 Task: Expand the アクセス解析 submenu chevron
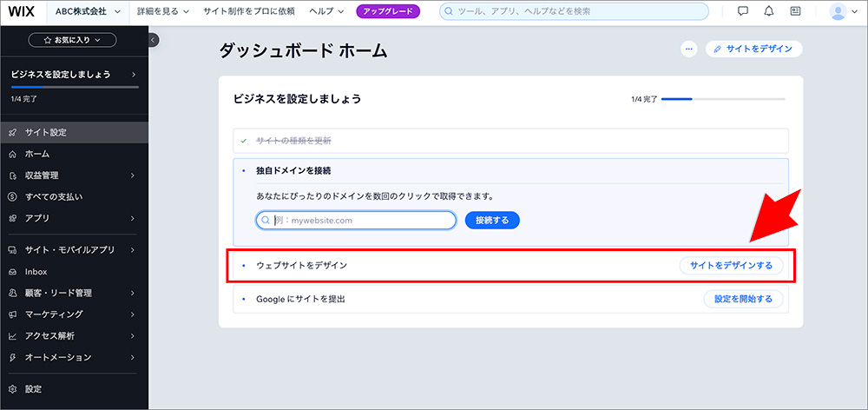click(x=133, y=336)
